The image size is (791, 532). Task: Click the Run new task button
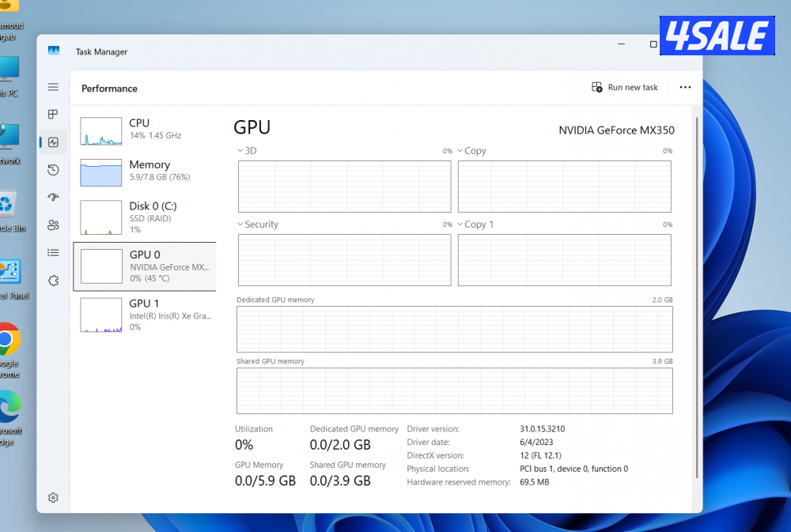(625, 87)
